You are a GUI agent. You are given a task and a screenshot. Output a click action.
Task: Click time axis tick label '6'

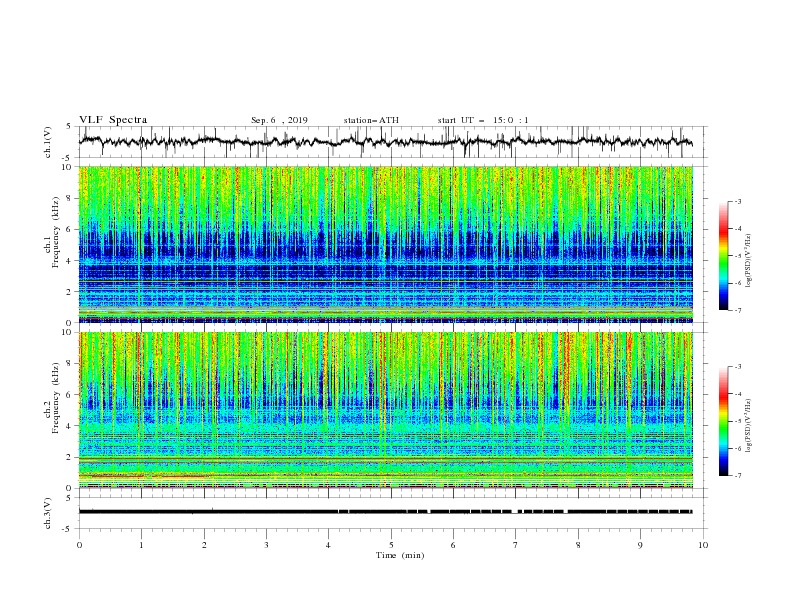point(453,545)
